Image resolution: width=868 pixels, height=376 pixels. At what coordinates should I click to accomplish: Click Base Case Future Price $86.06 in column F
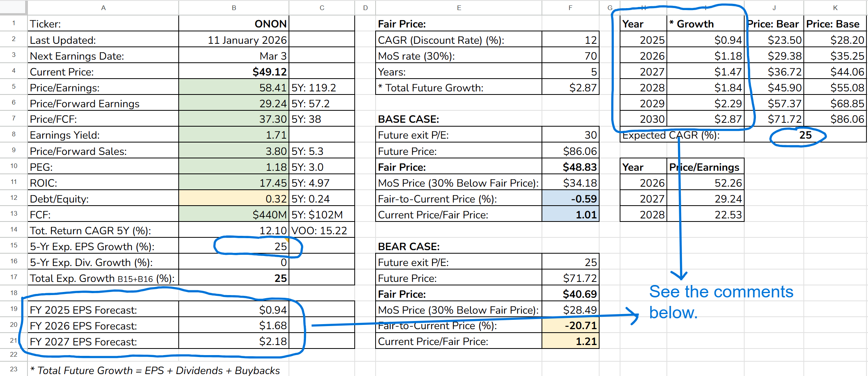tap(571, 151)
